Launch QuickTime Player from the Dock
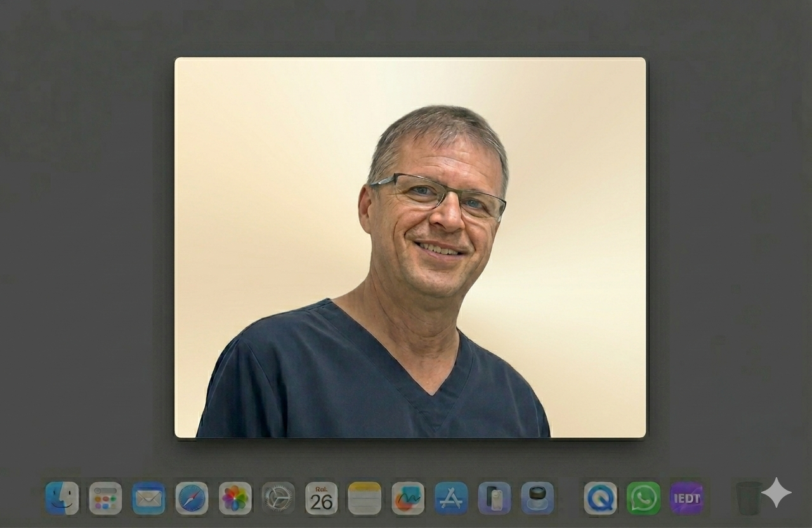The image size is (812, 528). 601,498
